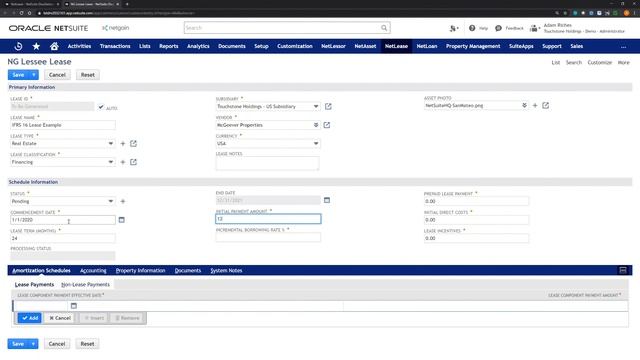Open the Reports menu
Screen dimensions: 640x360
169,46
